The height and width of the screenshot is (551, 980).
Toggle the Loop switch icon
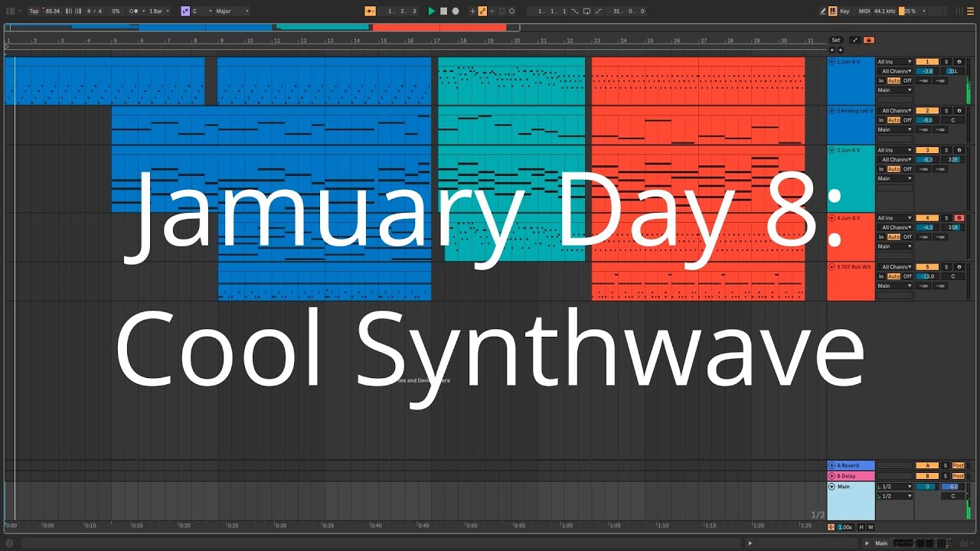pyautogui.click(x=586, y=11)
